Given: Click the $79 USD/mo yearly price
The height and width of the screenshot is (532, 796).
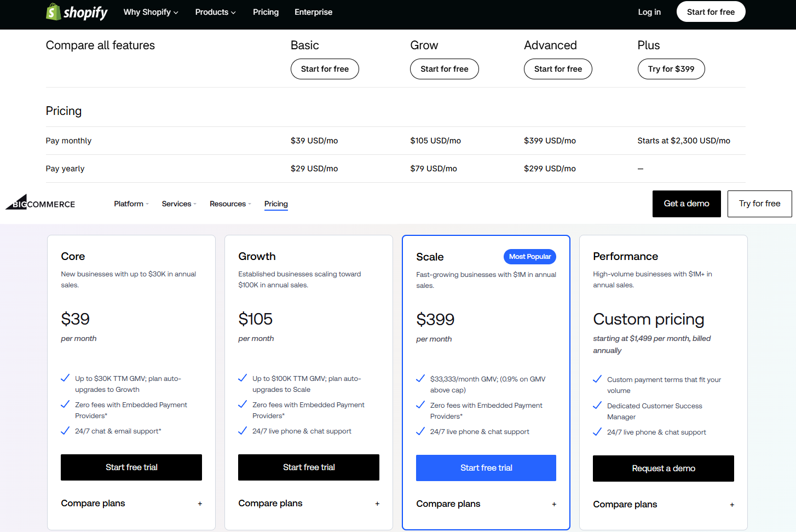Looking at the screenshot, I should (x=434, y=169).
